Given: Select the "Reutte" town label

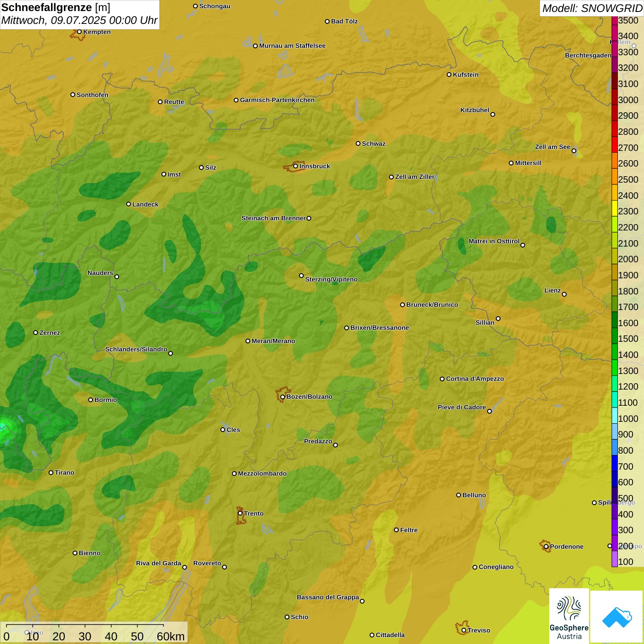Looking at the screenshot, I should (174, 102).
